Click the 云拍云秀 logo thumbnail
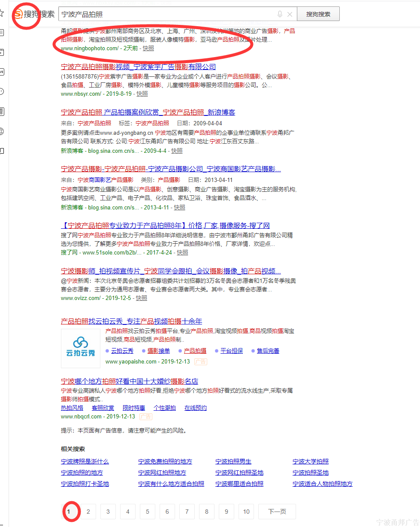Screen dimensions: 420x527 81,348
